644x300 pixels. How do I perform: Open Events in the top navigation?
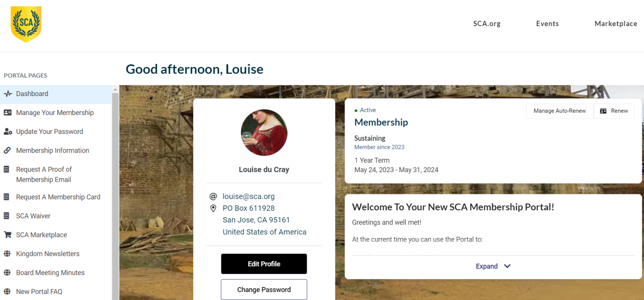click(x=547, y=24)
